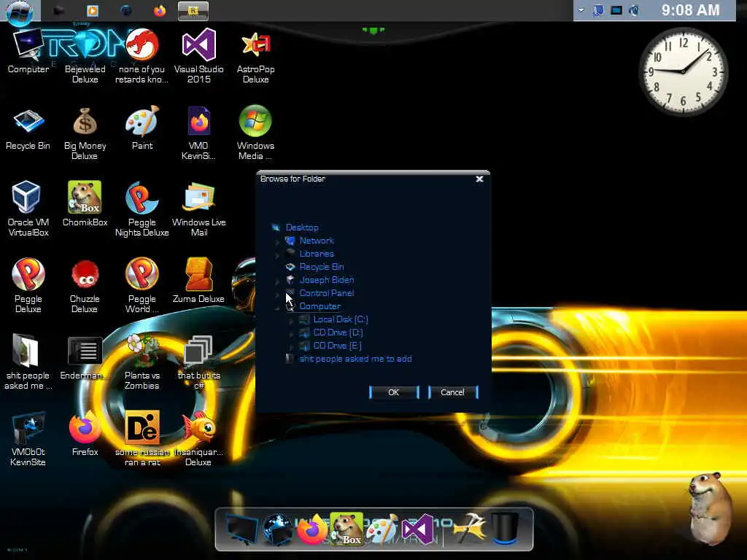Select 'some russian ran a rat' icon
Viewport: 747px width, 560px height.
[142, 438]
